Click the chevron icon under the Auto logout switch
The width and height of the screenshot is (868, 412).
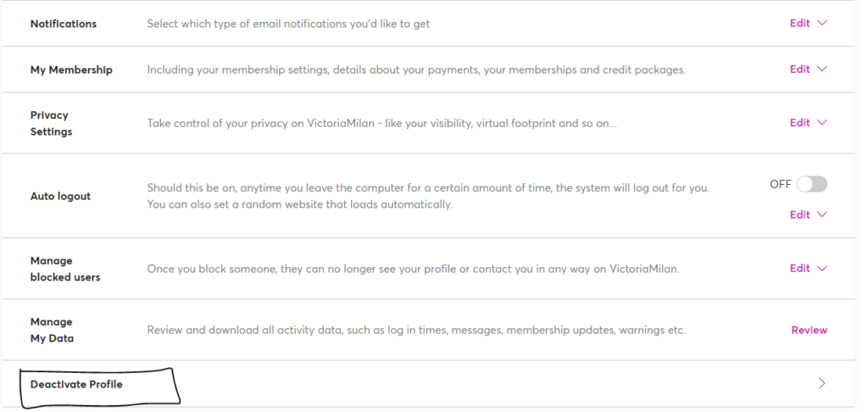[x=822, y=214]
